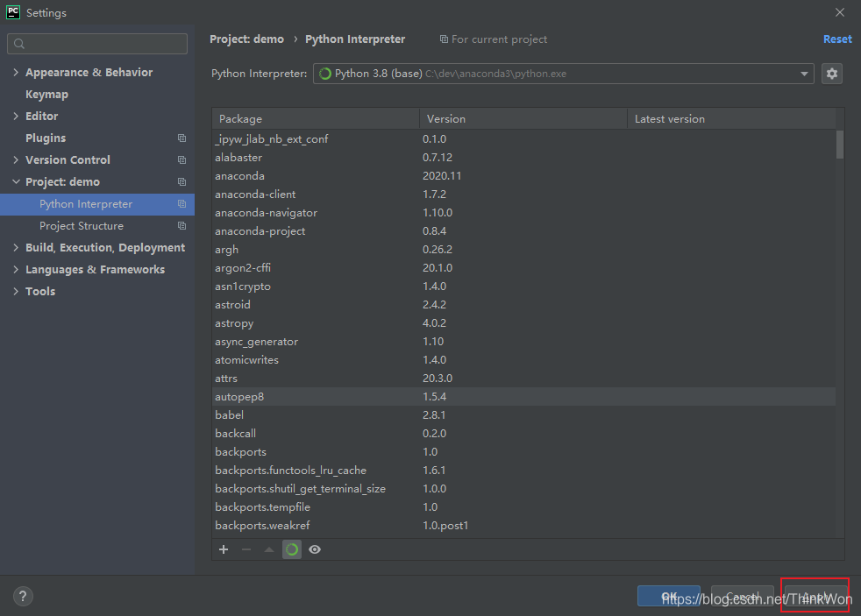The image size is (861, 616).
Task: Focus the settings search field
Action: (x=97, y=44)
